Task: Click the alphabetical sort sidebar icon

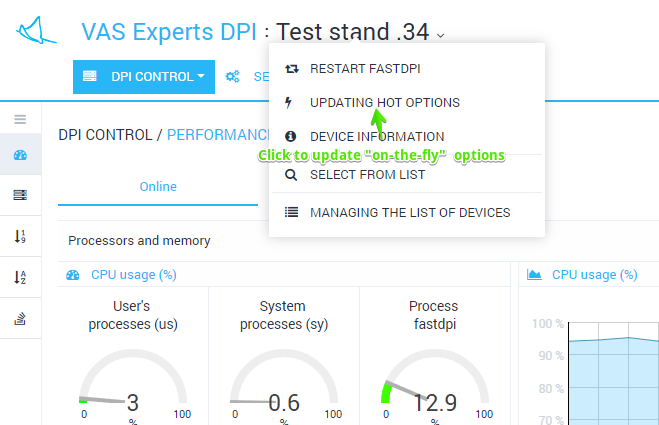Action: 20,277
